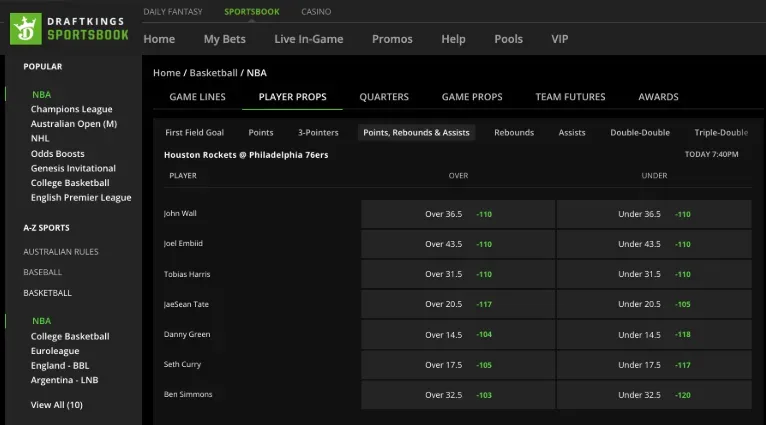Open Odds Boosts in sidebar
Screen dimensions: 766x425
pos(58,153)
